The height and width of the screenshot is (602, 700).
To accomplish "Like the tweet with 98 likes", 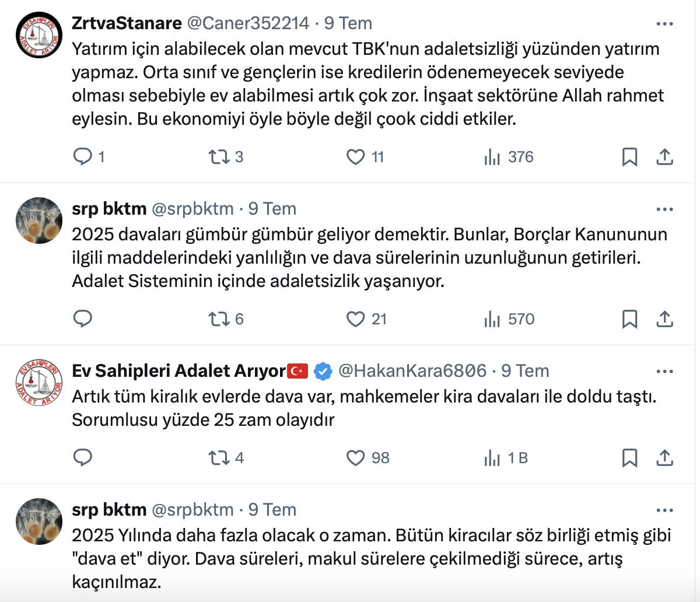I will point(355,457).
